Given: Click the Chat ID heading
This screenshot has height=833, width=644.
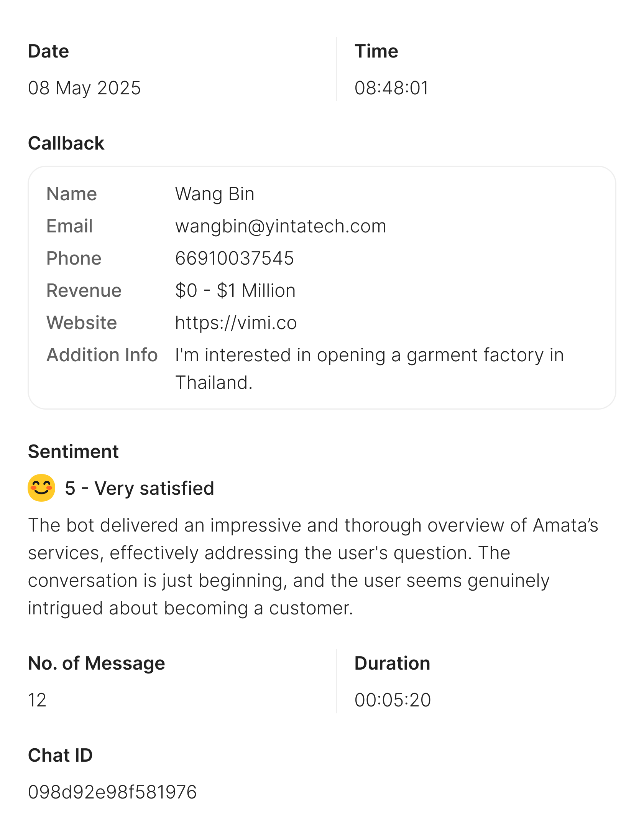Looking at the screenshot, I should 60,755.
